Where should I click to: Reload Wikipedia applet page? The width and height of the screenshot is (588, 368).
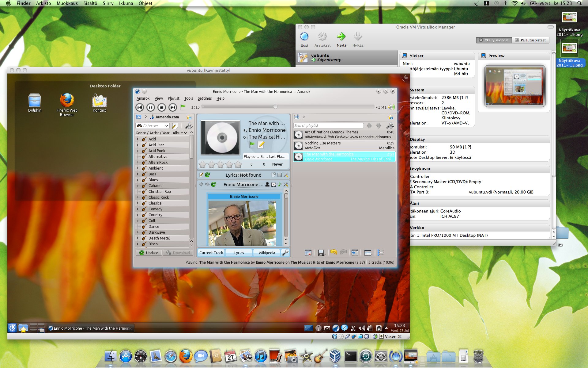[213, 184]
